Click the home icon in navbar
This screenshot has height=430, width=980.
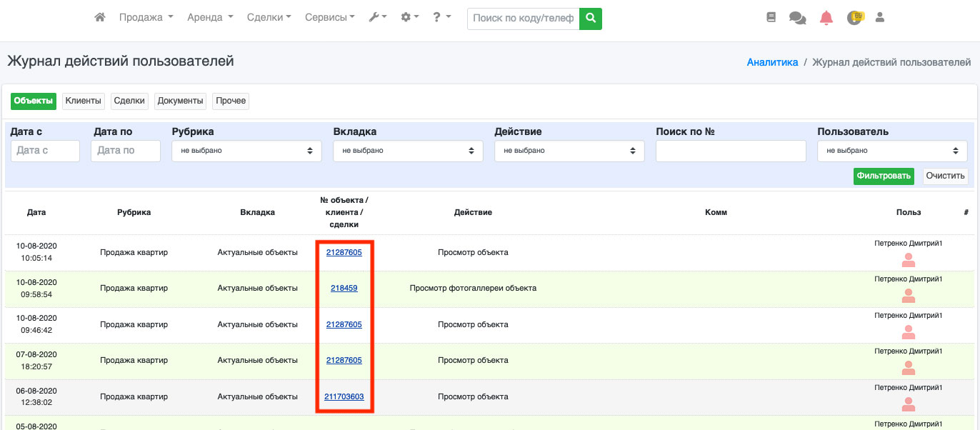coord(100,18)
